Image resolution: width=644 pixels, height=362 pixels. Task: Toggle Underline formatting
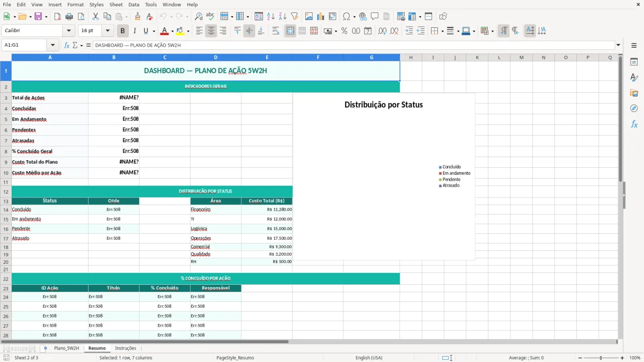145,31
